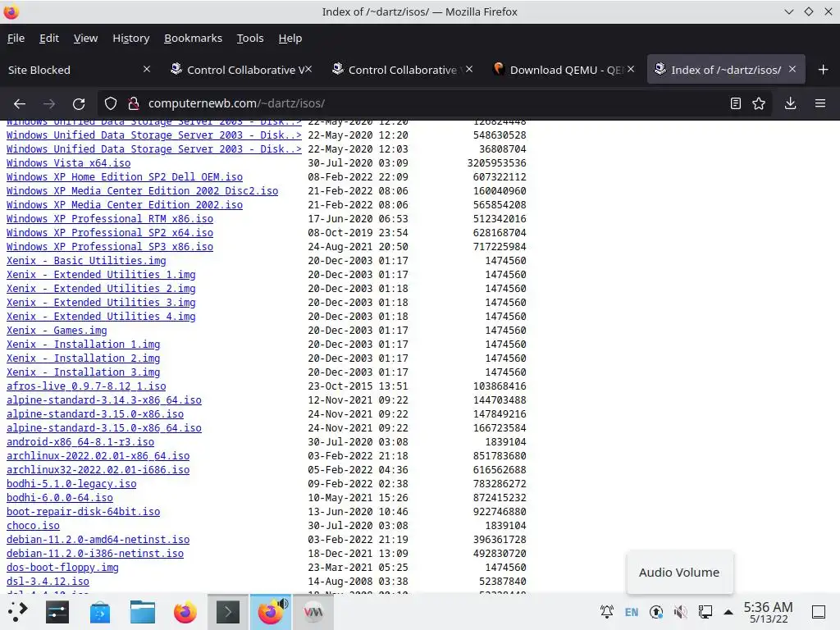The height and width of the screenshot is (630, 840).
Task: Go back to the previous page
Action: tap(20, 103)
